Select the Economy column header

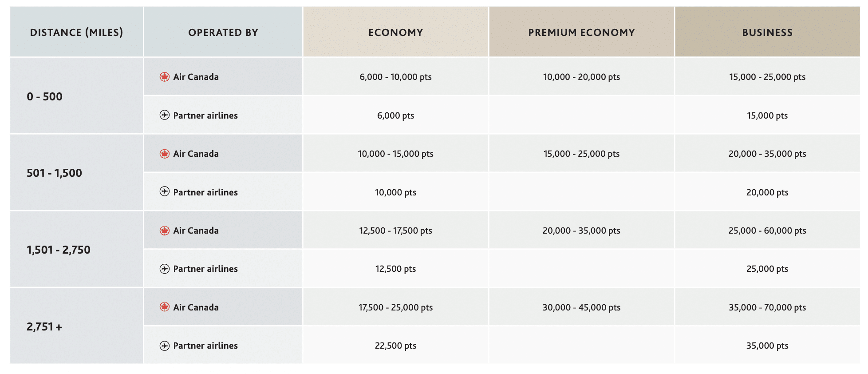coord(395,32)
